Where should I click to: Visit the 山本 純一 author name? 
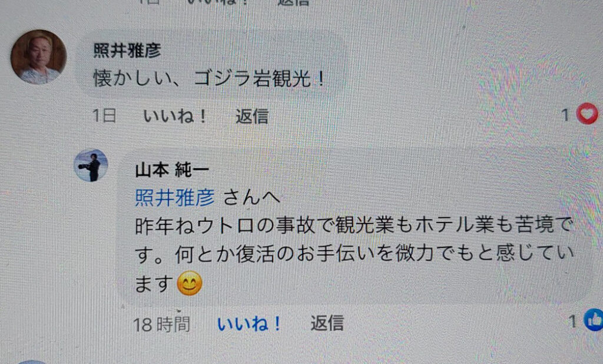click(173, 170)
